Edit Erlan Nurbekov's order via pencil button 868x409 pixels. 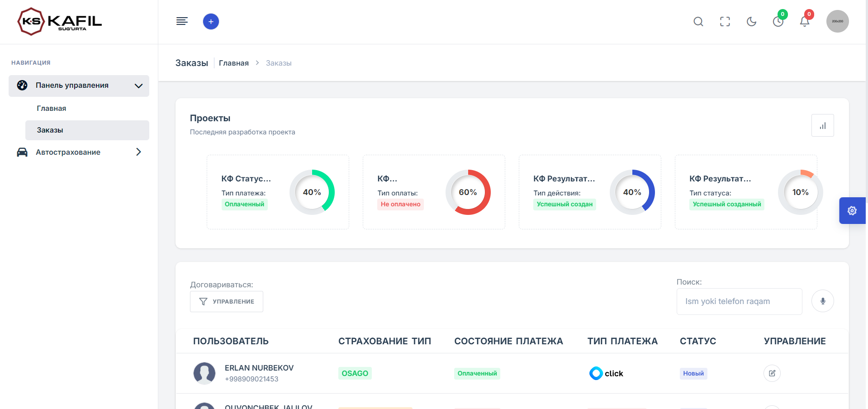[772, 373]
